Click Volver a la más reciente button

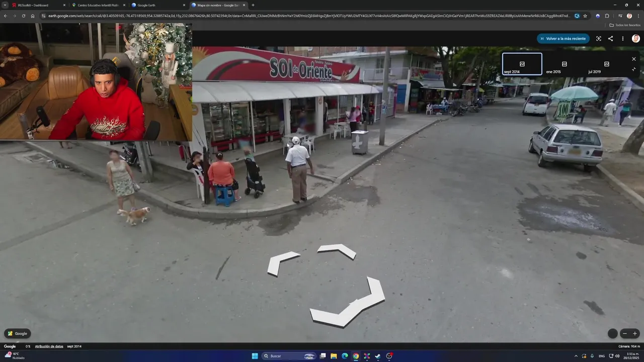tap(563, 38)
